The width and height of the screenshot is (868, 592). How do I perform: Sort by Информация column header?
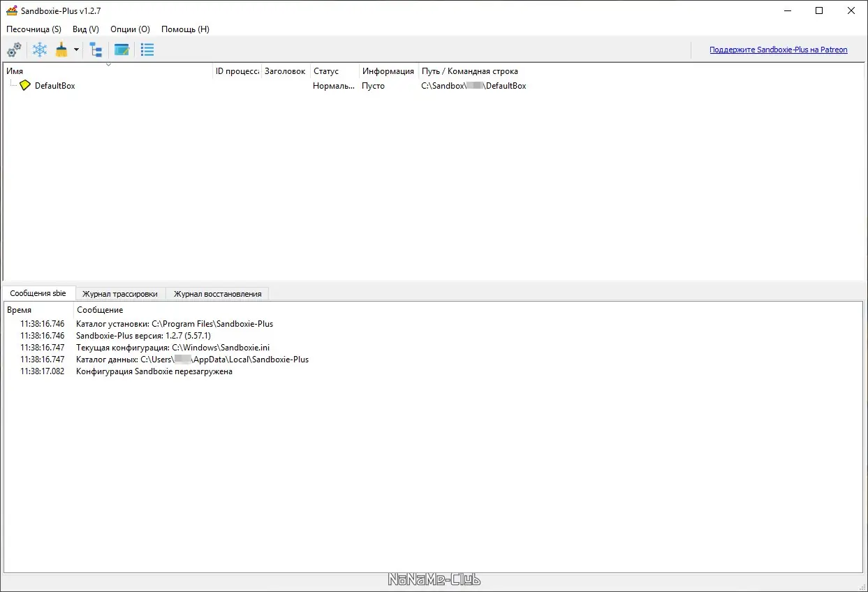pos(389,71)
